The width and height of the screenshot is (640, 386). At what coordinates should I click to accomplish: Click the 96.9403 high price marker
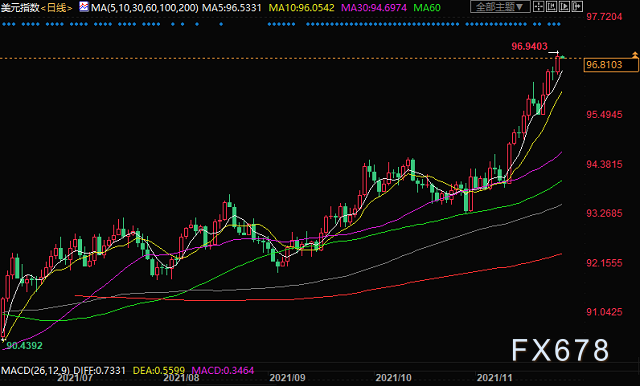[x=529, y=47]
